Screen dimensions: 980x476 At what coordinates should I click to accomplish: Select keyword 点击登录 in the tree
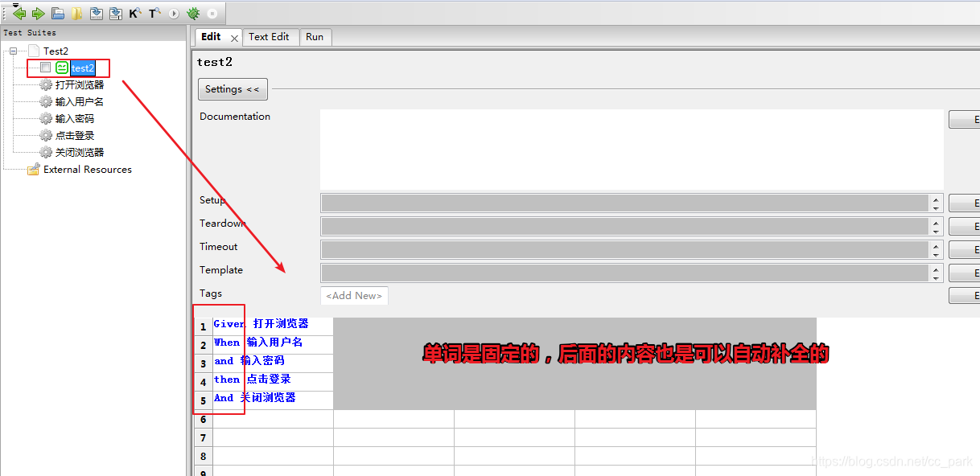75,135
